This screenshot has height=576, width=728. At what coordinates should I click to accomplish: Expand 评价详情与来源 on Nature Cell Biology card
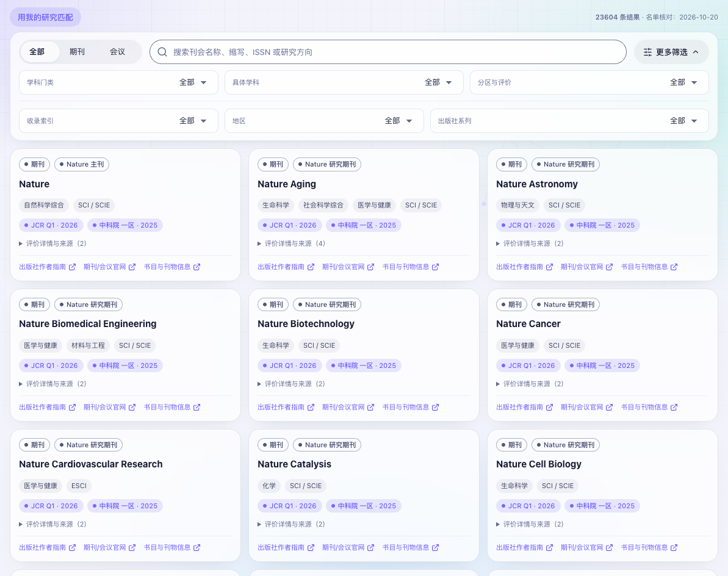(x=530, y=525)
